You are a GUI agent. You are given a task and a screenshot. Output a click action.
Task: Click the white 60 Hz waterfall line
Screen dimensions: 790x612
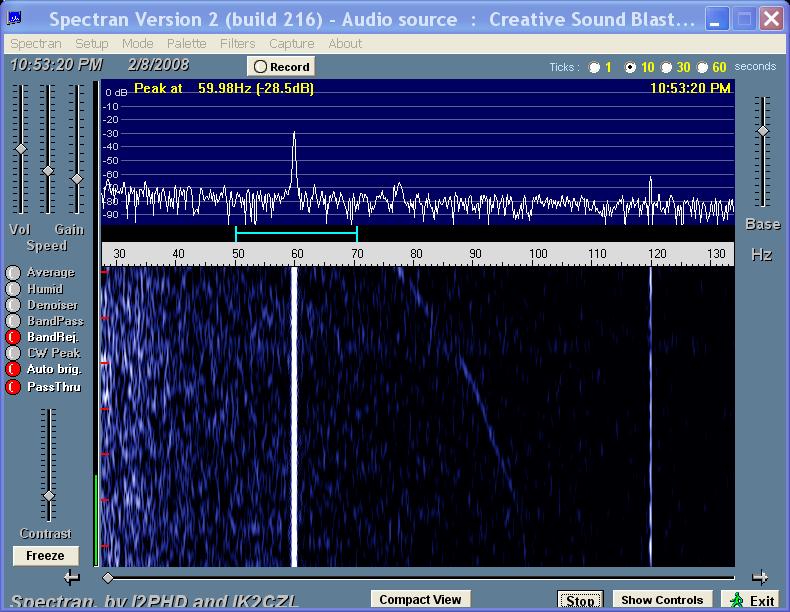[294, 417]
